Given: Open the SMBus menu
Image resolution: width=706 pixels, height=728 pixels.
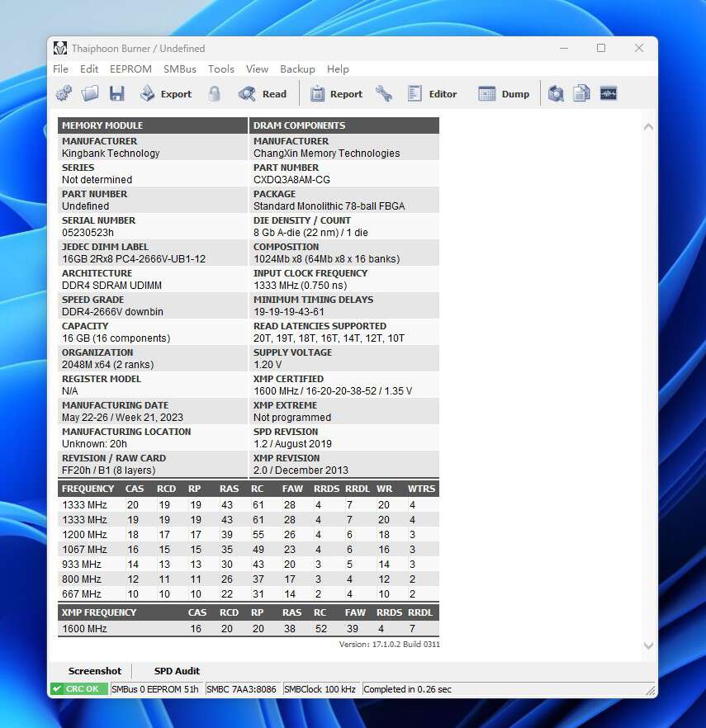Looking at the screenshot, I should point(179,69).
